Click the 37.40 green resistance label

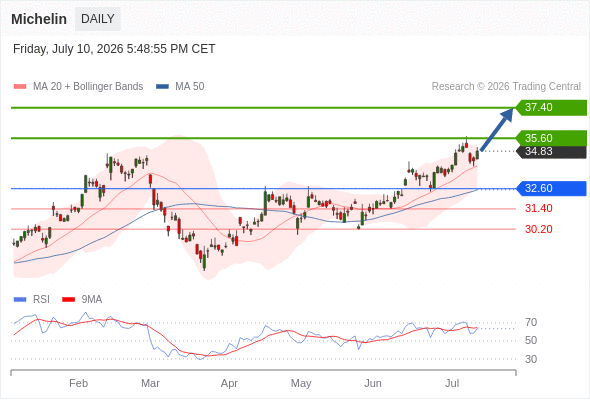(x=551, y=108)
